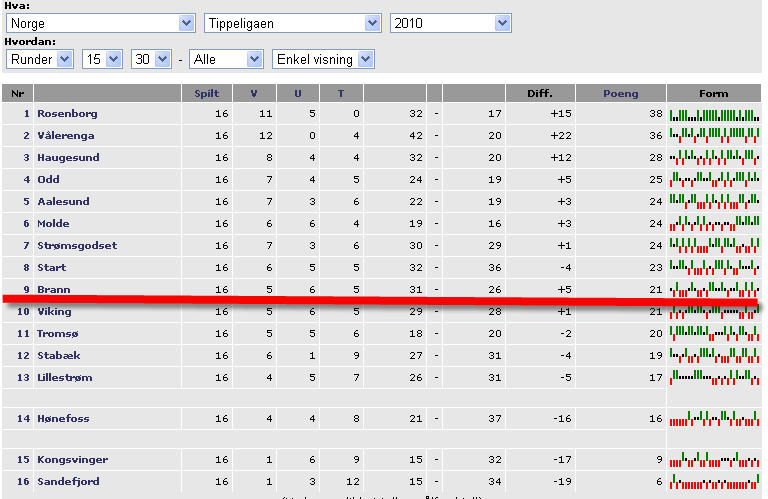Click Vålerenga's +22 goal difference
Image resolution: width=768 pixels, height=499 pixels.
point(560,136)
